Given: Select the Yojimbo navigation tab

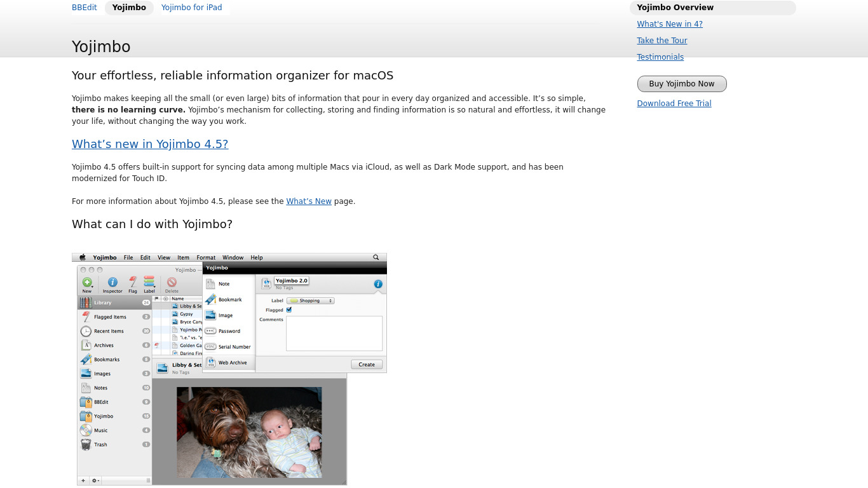Looking at the screenshot, I should point(129,8).
